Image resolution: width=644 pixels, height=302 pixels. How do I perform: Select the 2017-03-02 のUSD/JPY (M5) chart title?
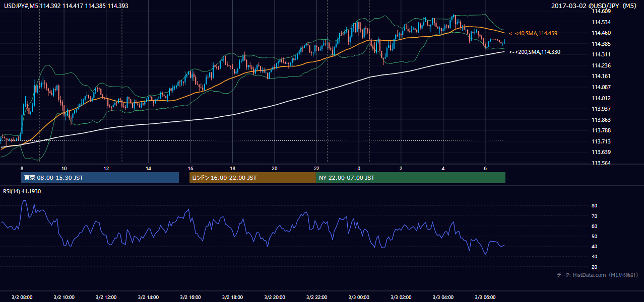tap(595, 6)
